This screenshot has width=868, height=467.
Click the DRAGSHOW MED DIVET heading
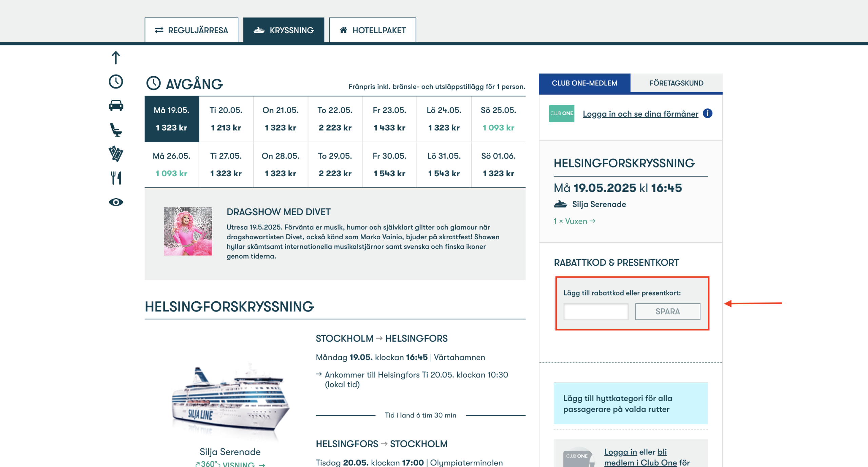[278, 212]
